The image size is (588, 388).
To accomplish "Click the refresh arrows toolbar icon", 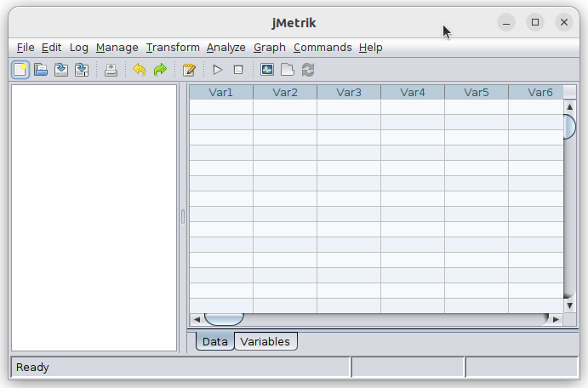I will coord(308,70).
